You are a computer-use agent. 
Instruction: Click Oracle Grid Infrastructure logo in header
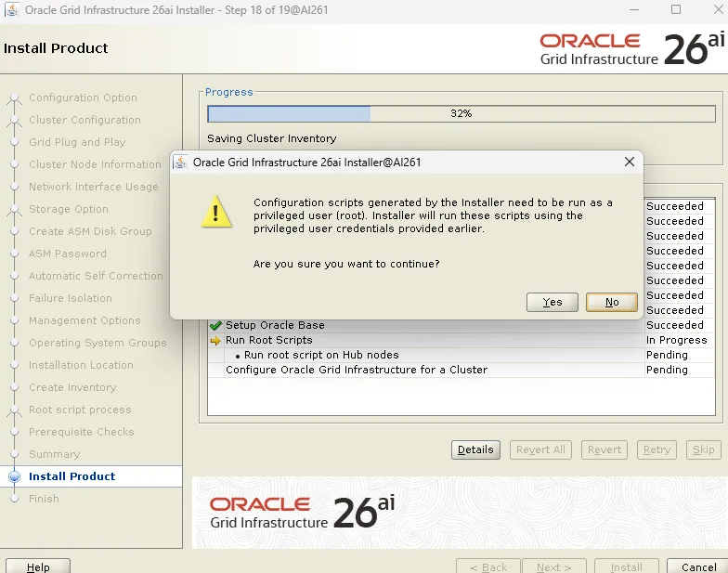click(x=631, y=48)
